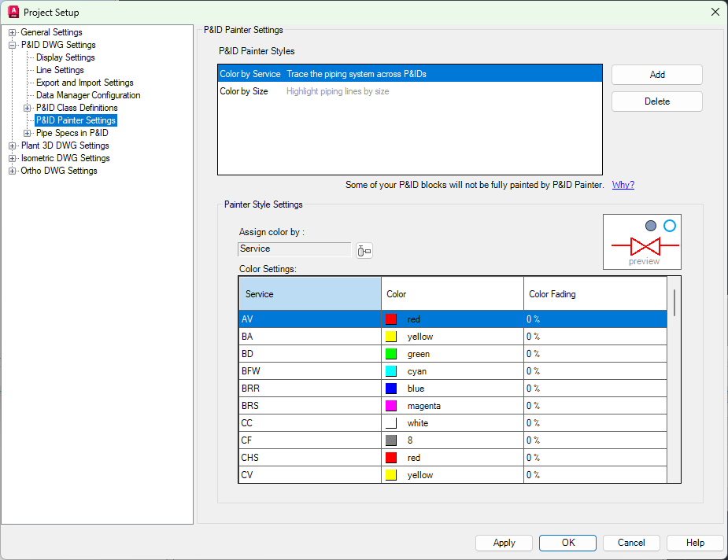Select the BFW service cell
Viewport: 728px width, 560px height.
[x=310, y=371]
